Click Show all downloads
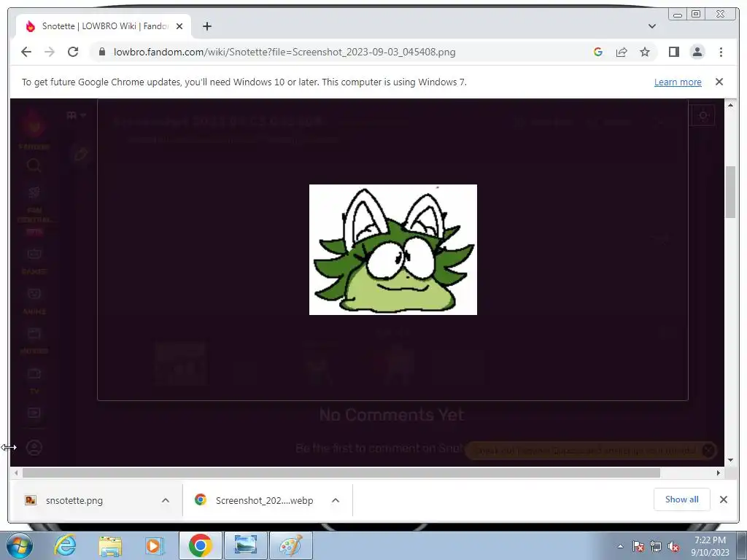 tap(682, 499)
